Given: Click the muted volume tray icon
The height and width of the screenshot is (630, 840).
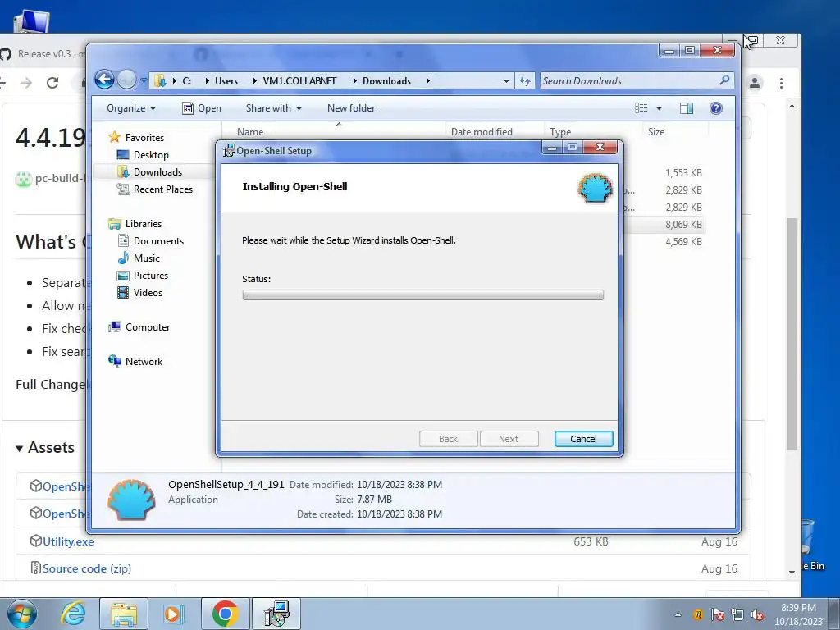Looking at the screenshot, I should click(757, 615).
